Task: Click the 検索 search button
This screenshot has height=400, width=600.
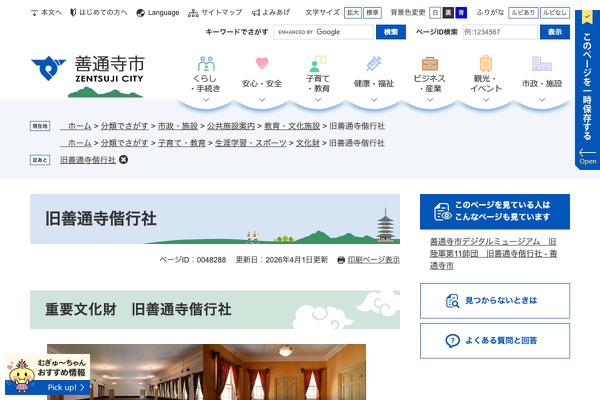Action: coord(391,32)
